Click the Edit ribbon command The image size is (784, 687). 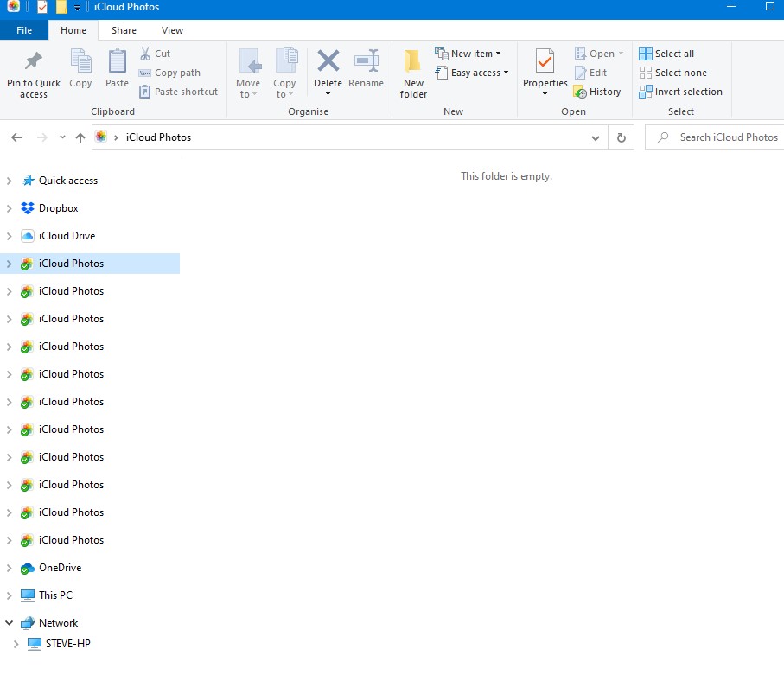pos(591,73)
